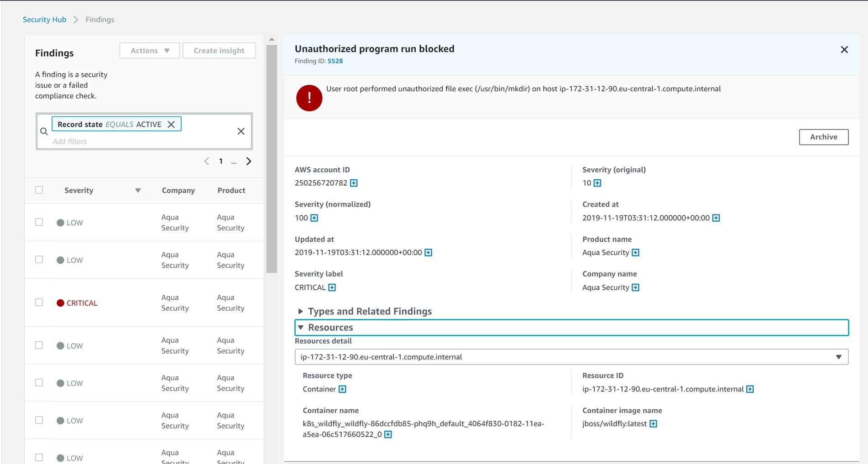Open the Actions dropdown menu

pyautogui.click(x=150, y=51)
